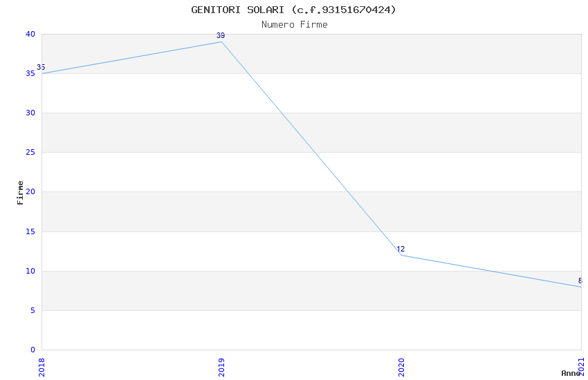The height and width of the screenshot is (380, 588).
Task: Click the data point value 12
Action: pyautogui.click(x=401, y=249)
